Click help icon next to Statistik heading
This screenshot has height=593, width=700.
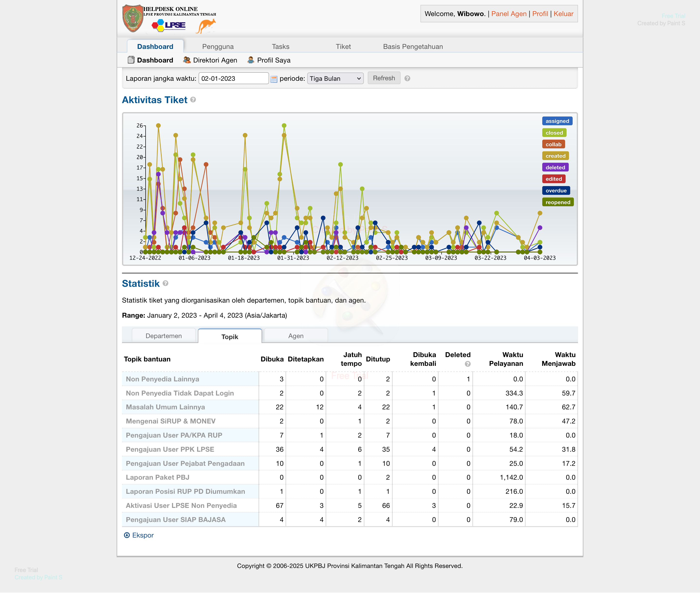coord(165,283)
